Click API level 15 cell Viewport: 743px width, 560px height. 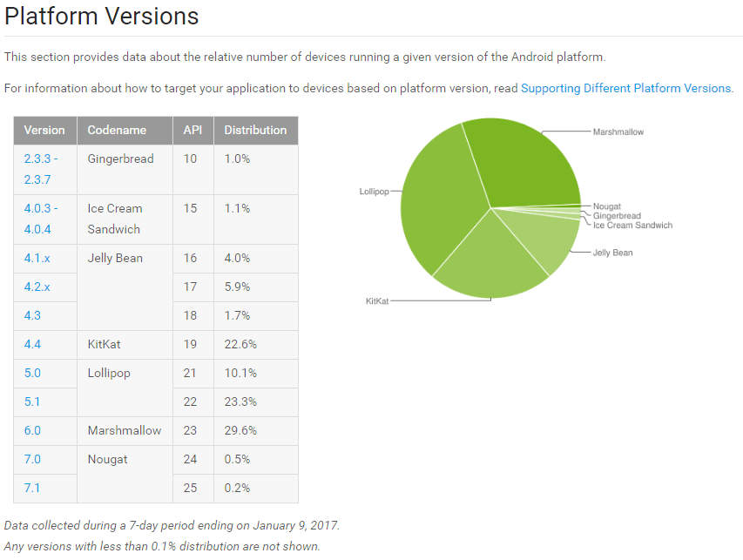[193, 219]
